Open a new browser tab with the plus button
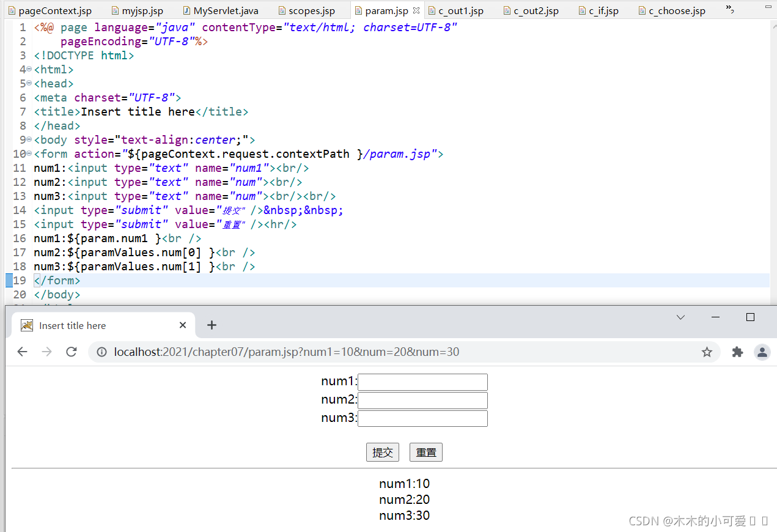The width and height of the screenshot is (777, 532). click(x=212, y=325)
